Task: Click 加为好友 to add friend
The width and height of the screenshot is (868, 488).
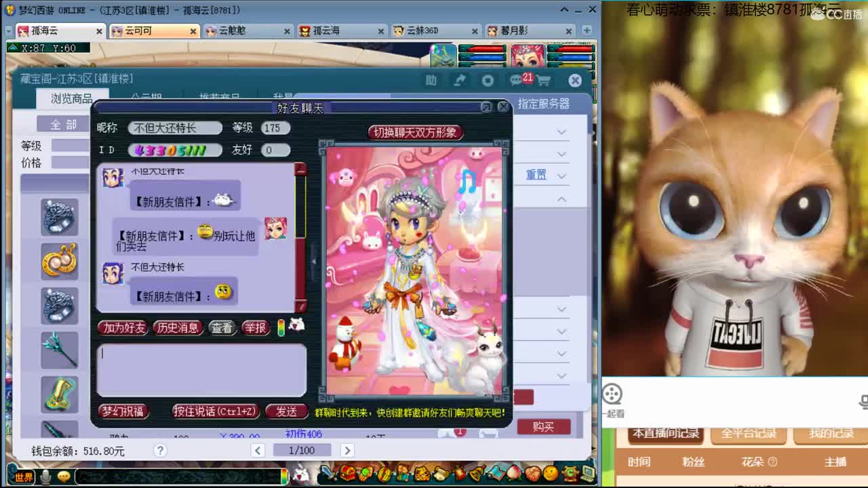Action: point(123,328)
